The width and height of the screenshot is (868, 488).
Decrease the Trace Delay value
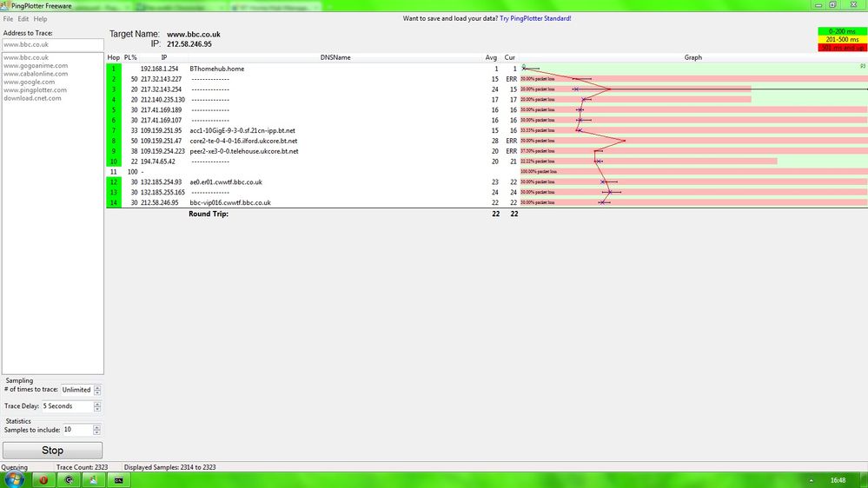tap(97, 409)
